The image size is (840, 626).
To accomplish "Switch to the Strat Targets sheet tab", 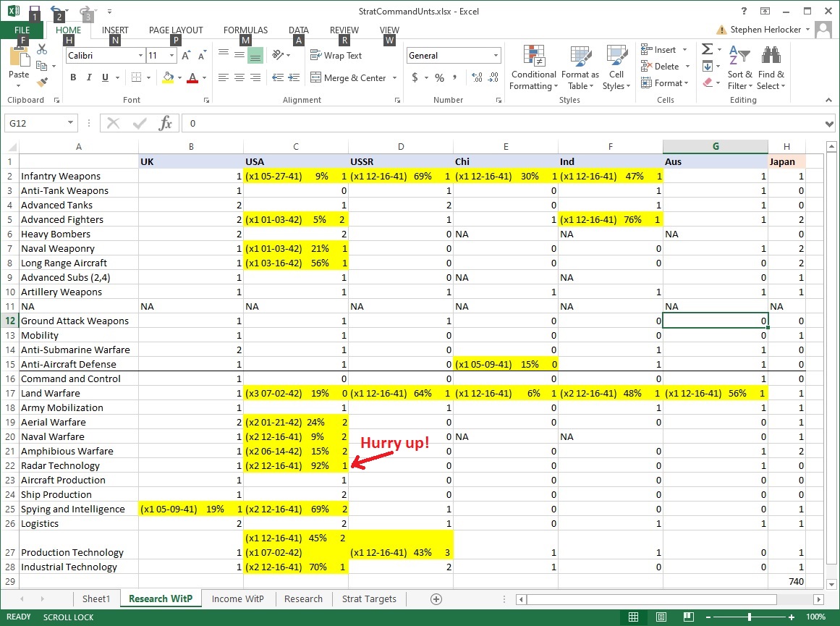I will click(369, 599).
